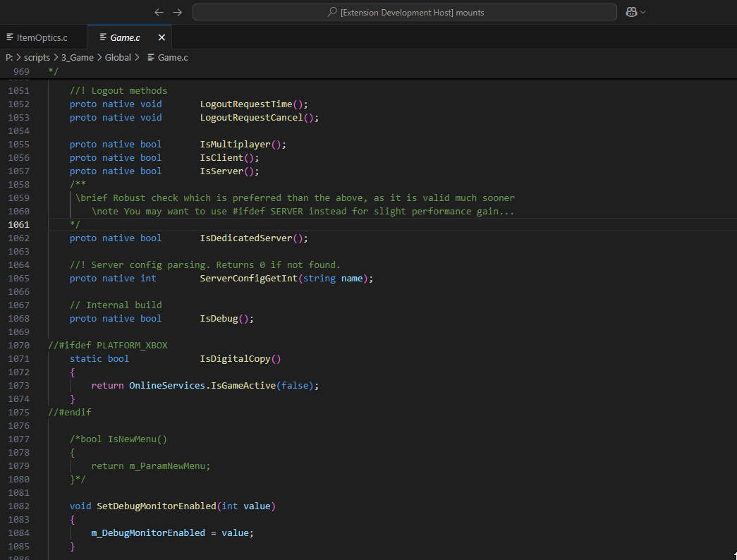
Task: Click the 'Server config parsing' comment
Action: click(205, 264)
